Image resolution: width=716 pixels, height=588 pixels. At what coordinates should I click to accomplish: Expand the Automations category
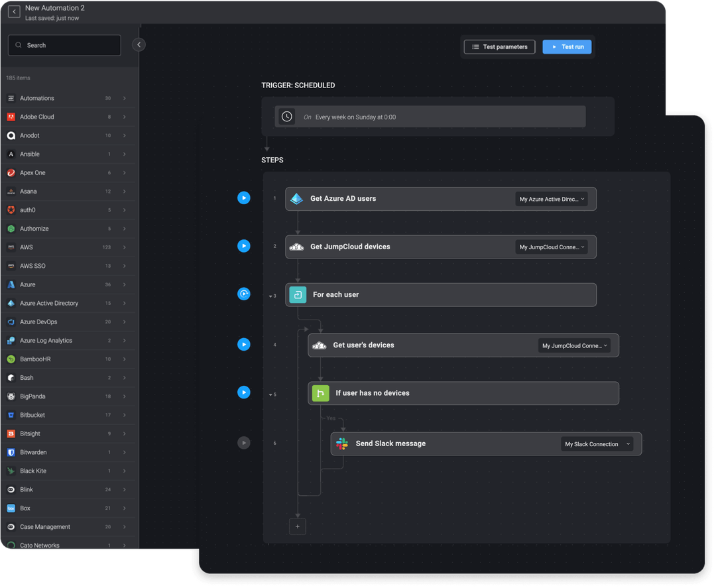coord(124,98)
